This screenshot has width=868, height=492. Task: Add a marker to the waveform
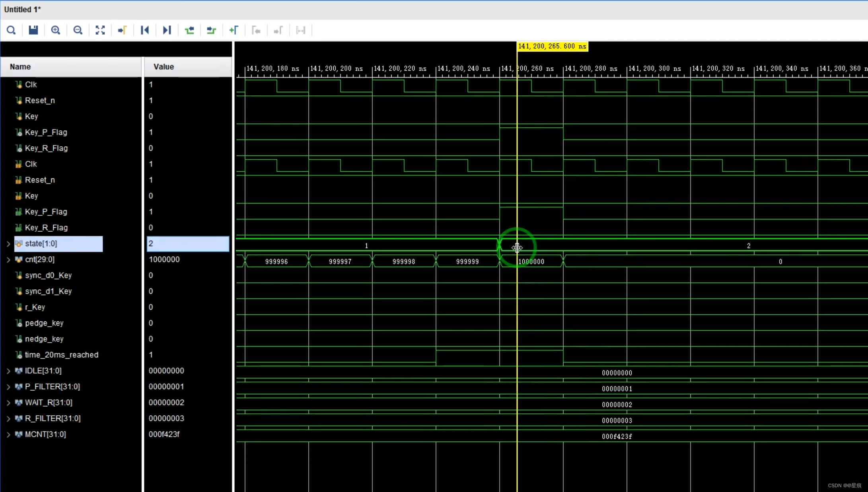(x=234, y=30)
